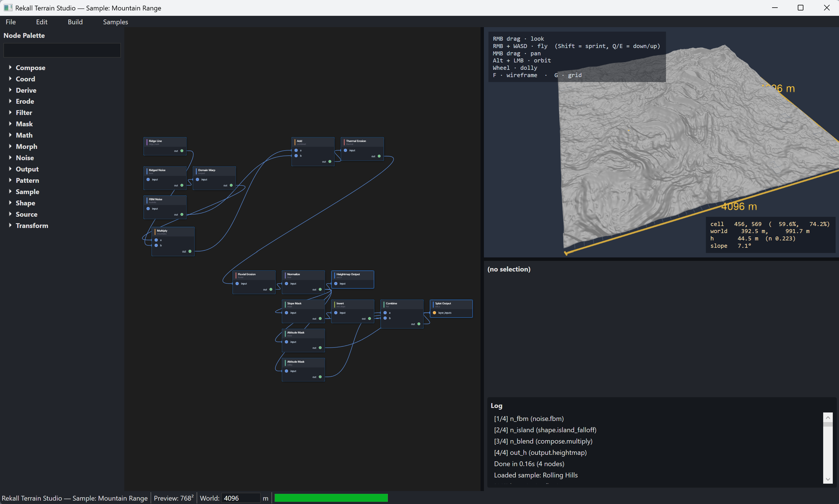Click the Log scrollbar up arrow
Viewport: 839px width, 504px height.
pyautogui.click(x=828, y=417)
